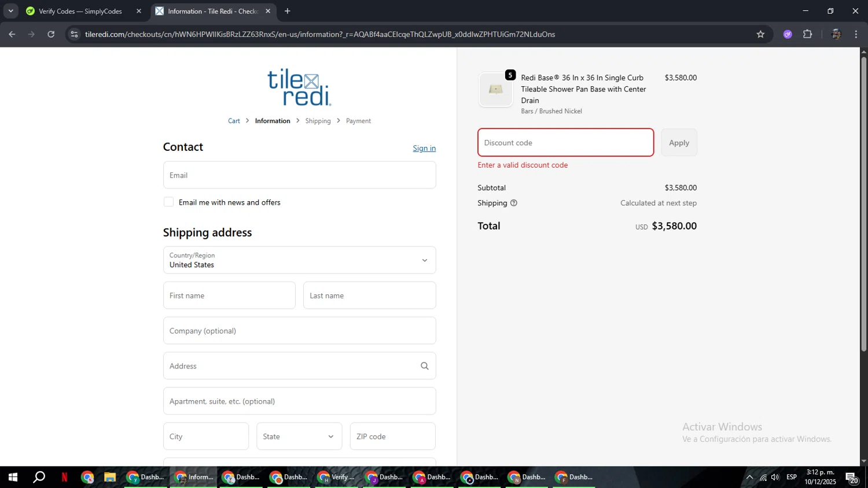Click the scrollbar down arrow
The width and height of the screenshot is (868, 488).
tap(863, 461)
